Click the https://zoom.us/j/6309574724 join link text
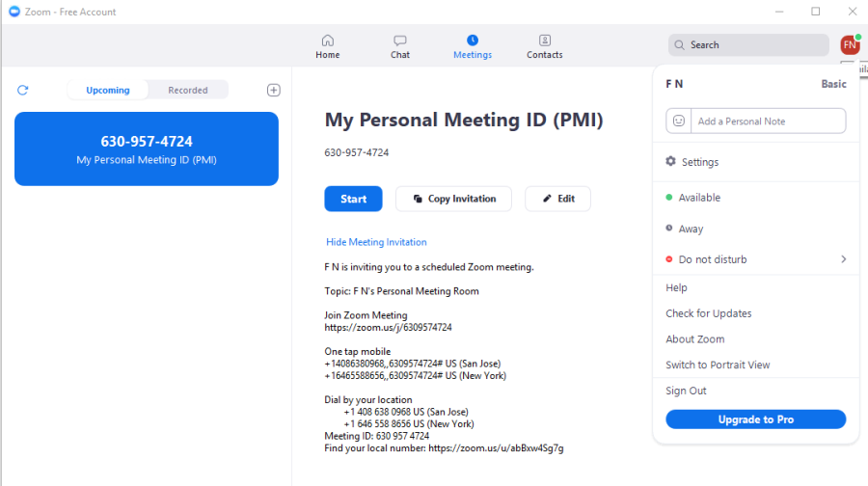 (388, 327)
